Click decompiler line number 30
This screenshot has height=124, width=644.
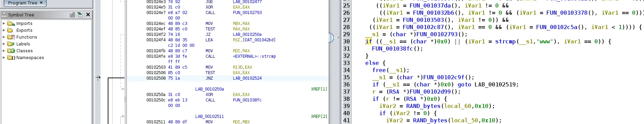(346, 41)
